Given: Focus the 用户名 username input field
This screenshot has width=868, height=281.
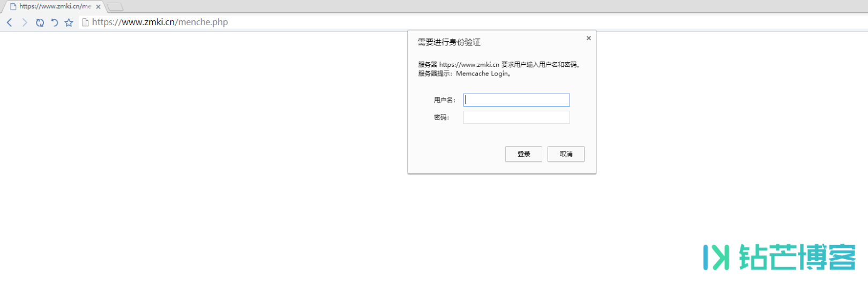Looking at the screenshot, I should [x=517, y=100].
